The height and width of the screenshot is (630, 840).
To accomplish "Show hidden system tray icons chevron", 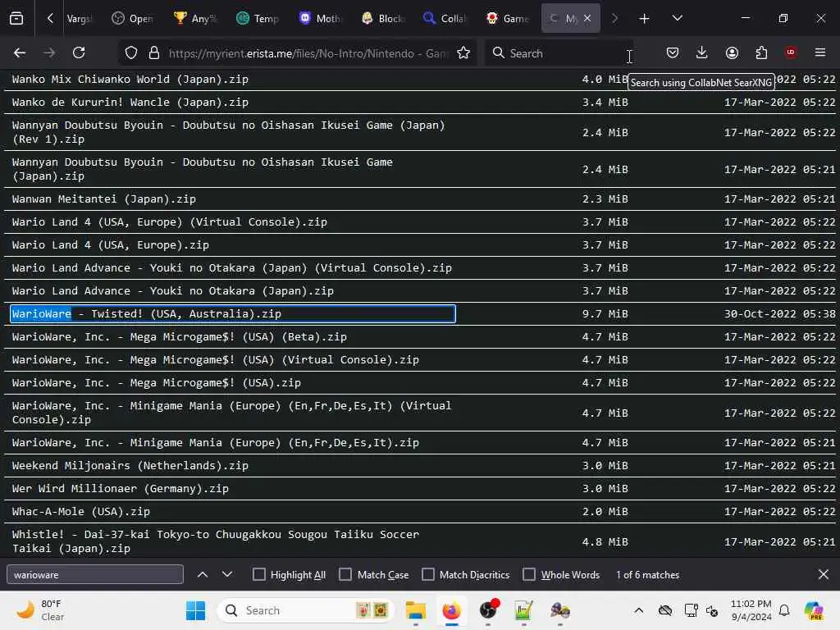I will point(638,610).
